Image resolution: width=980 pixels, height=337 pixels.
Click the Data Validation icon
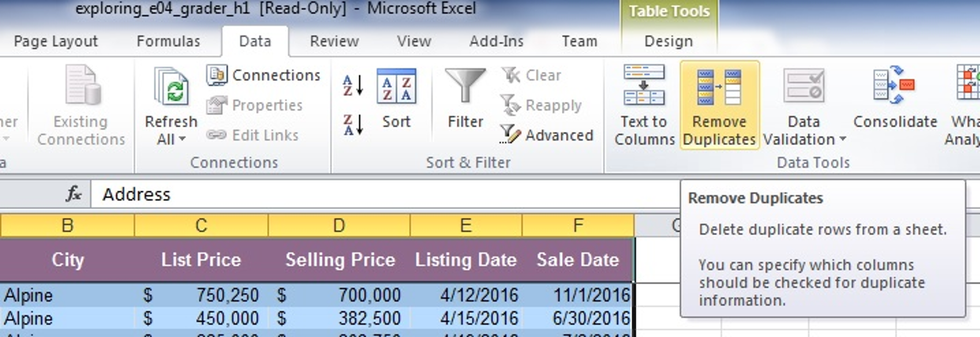click(804, 86)
